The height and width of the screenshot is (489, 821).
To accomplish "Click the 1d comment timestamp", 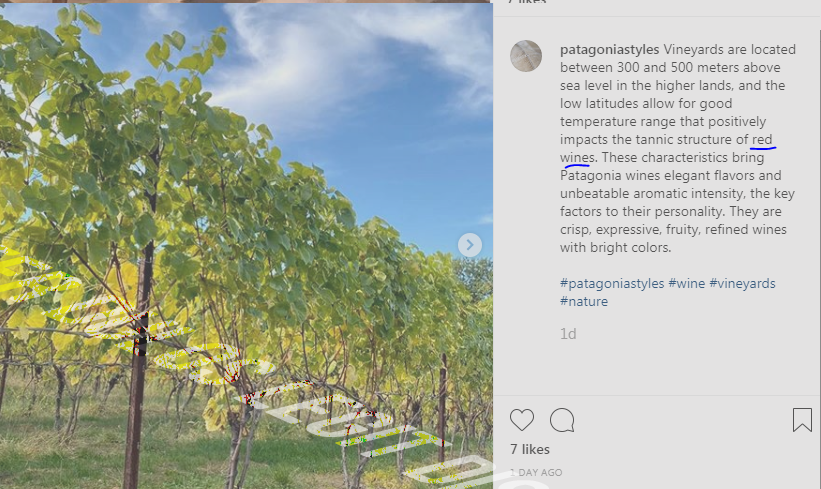I will 568,334.
